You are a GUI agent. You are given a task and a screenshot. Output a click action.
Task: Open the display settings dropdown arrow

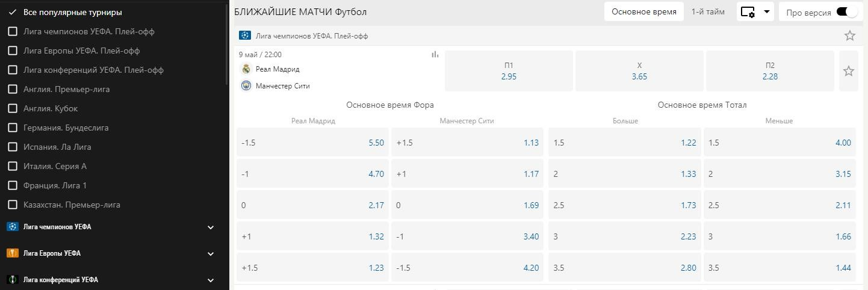[766, 11]
